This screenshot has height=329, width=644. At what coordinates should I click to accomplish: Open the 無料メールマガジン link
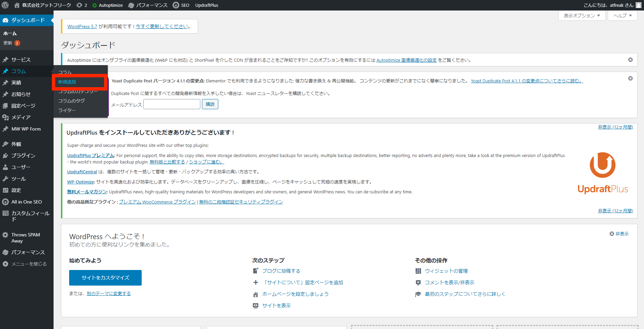pyautogui.click(x=87, y=192)
